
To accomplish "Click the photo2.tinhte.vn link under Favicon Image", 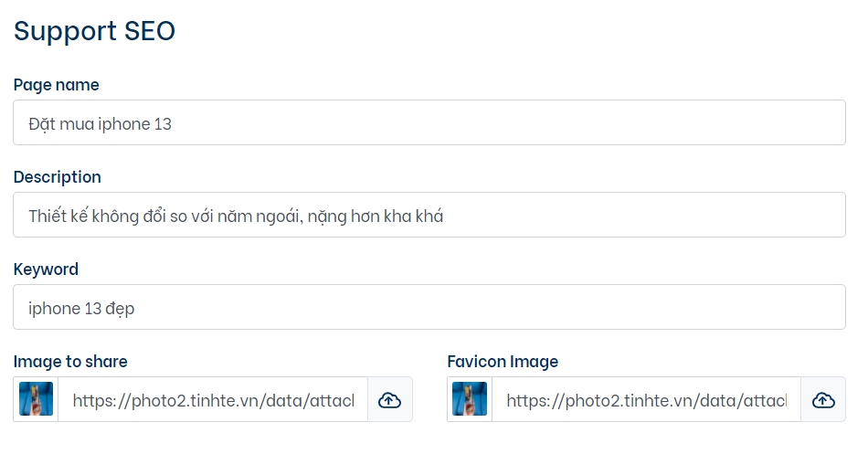I will point(646,399).
